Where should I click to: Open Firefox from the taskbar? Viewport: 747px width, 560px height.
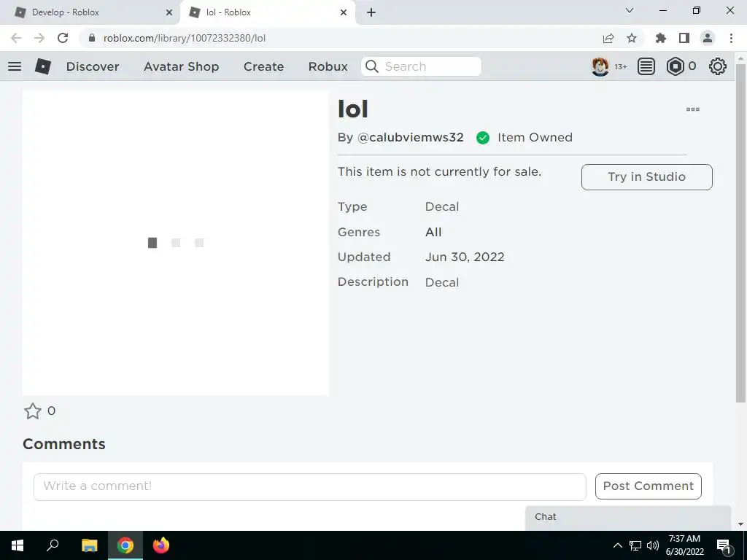(x=161, y=545)
